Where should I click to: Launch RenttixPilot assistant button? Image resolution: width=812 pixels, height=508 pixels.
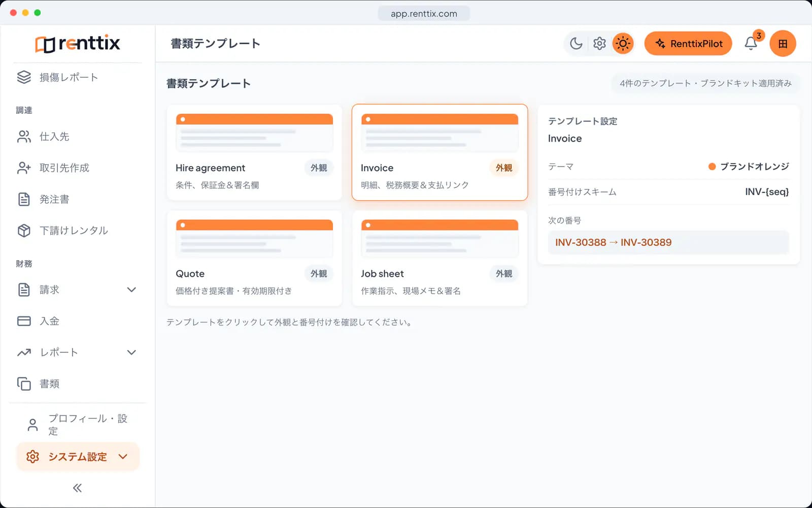click(x=688, y=44)
